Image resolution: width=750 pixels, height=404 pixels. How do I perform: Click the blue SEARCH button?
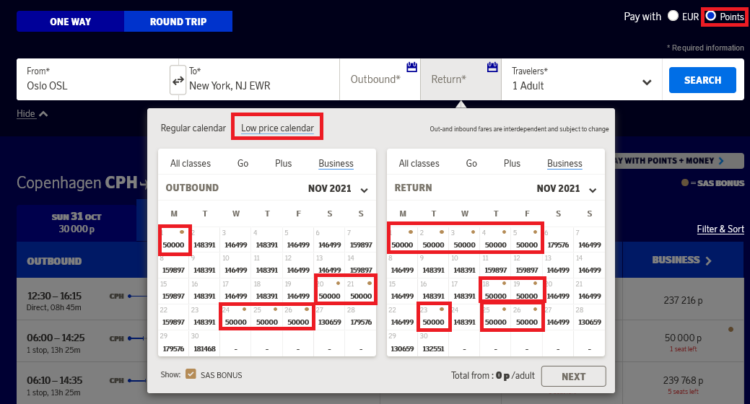point(702,80)
